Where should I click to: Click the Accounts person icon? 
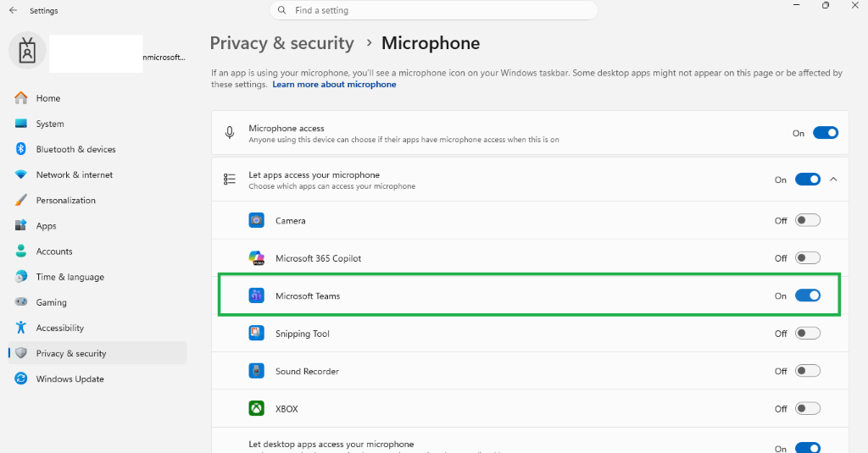pos(21,251)
